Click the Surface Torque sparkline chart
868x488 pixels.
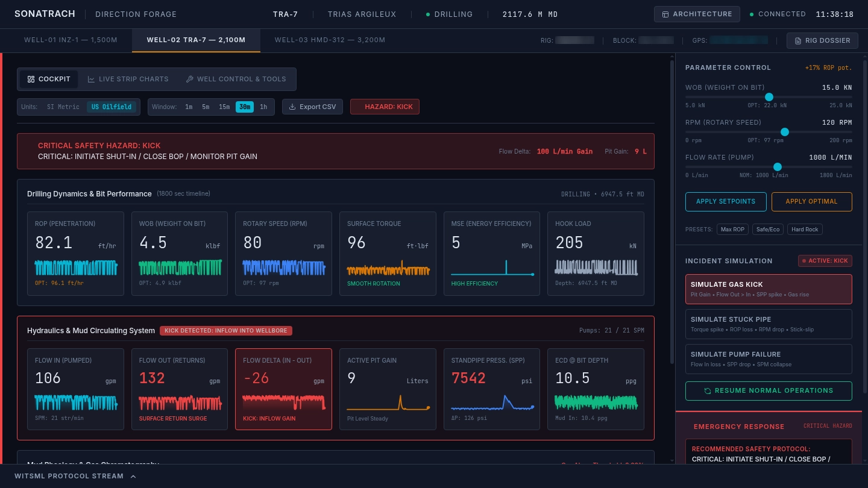[x=388, y=267]
